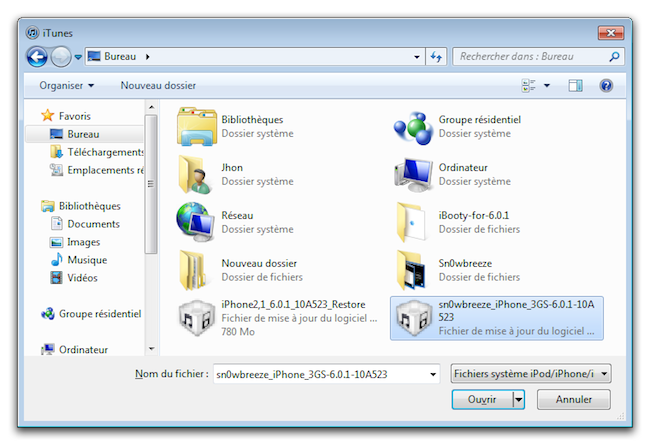Open the Fichiers système iPod/iPhone file type dropdown
The width and height of the screenshot is (650, 444).
click(531, 374)
